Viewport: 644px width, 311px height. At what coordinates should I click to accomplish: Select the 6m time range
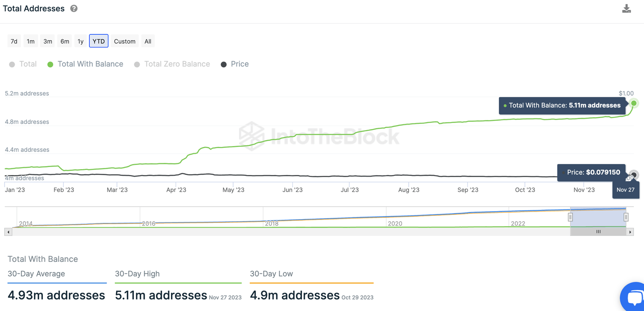tap(65, 41)
